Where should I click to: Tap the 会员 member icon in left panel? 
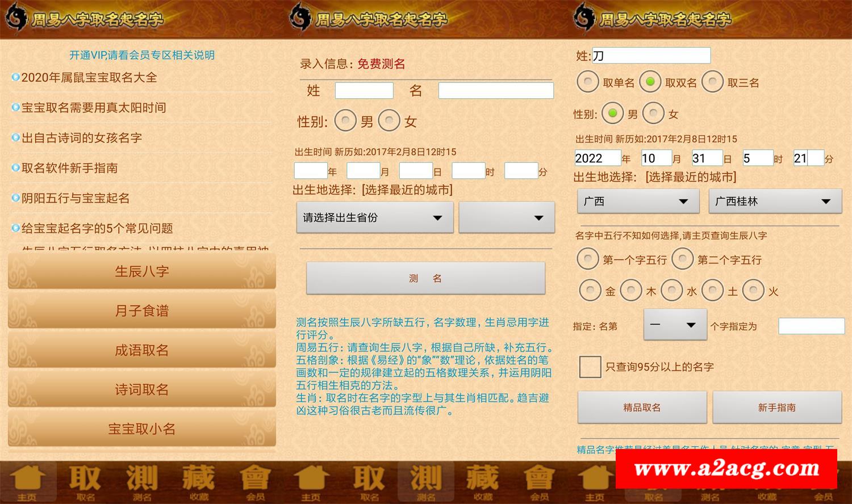coord(255,482)
